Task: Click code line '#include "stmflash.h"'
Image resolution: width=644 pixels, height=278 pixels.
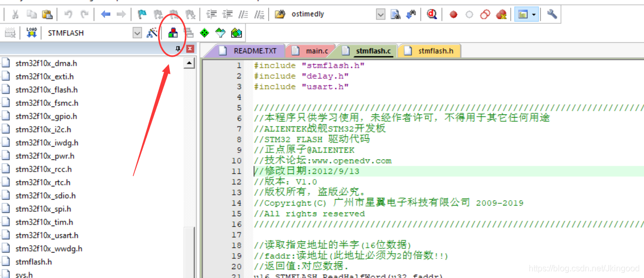Action: [309, 65]
